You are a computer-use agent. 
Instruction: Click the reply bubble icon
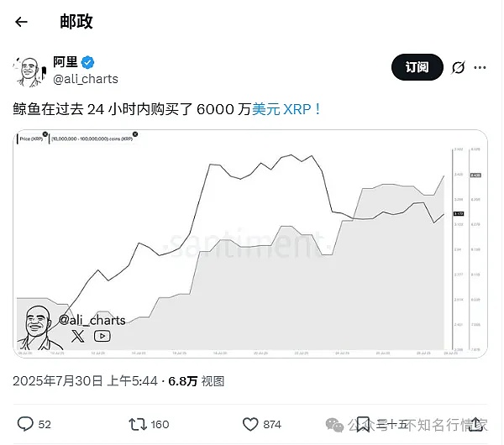(x=25, y=424)
